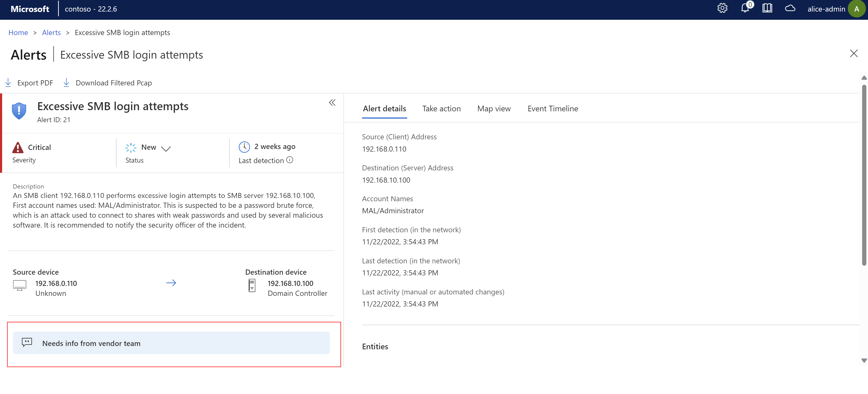Toggle alert status to a different value
The image size is (868, 394).
166,147
